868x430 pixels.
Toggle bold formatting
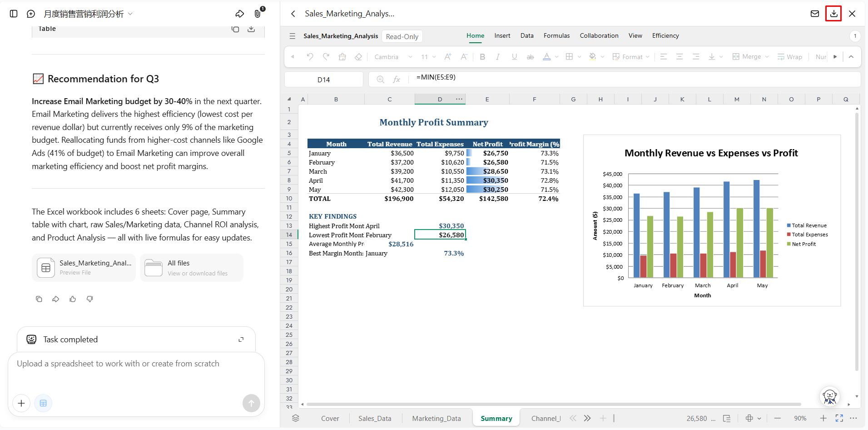pos(482,57)
